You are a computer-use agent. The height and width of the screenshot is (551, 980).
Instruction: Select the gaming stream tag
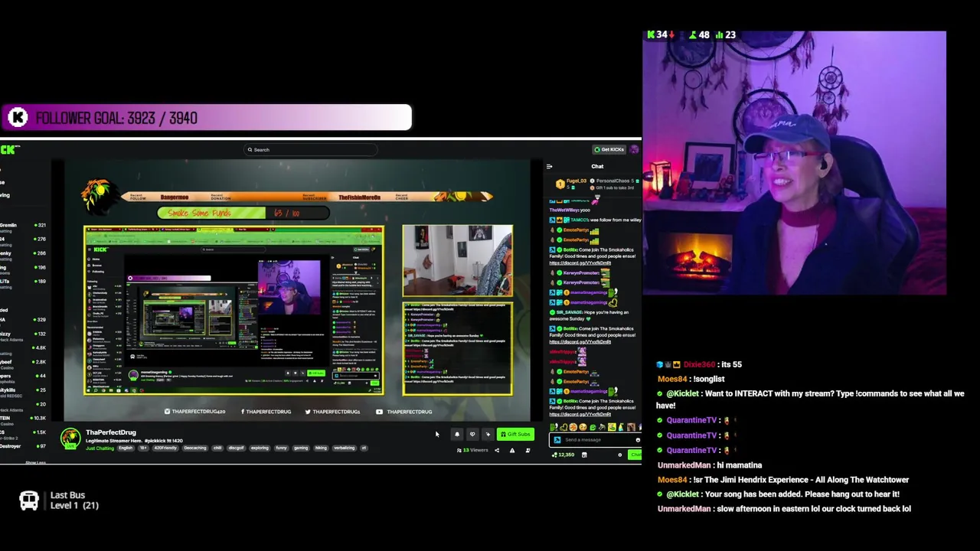(300, 448)
